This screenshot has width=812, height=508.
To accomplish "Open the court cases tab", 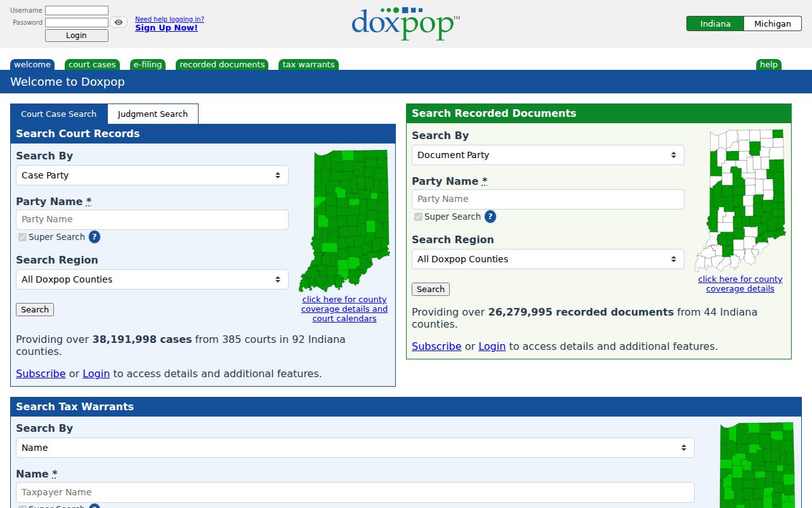I will (x=92, y=65).
